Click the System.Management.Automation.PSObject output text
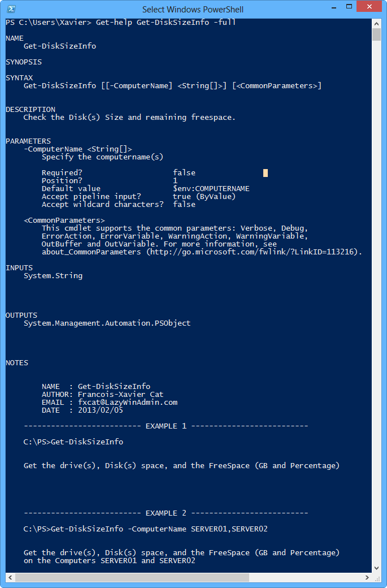The height and width of the screenshot is (588, 387). (x=107, y=323)
